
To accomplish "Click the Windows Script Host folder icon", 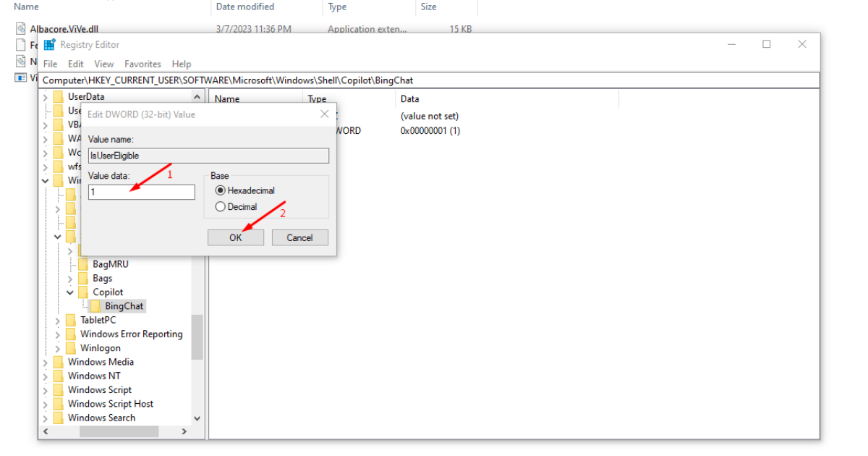I will coord(58,404).
